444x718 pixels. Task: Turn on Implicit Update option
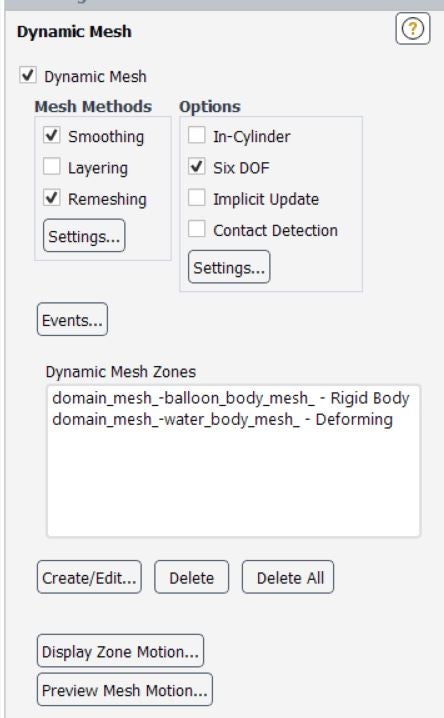pos(196,198)
